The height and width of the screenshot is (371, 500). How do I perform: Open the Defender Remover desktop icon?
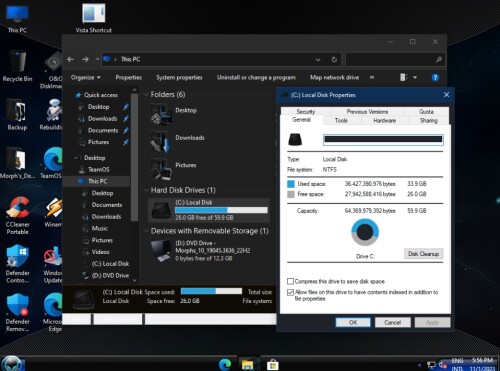[x=18, y=313]
